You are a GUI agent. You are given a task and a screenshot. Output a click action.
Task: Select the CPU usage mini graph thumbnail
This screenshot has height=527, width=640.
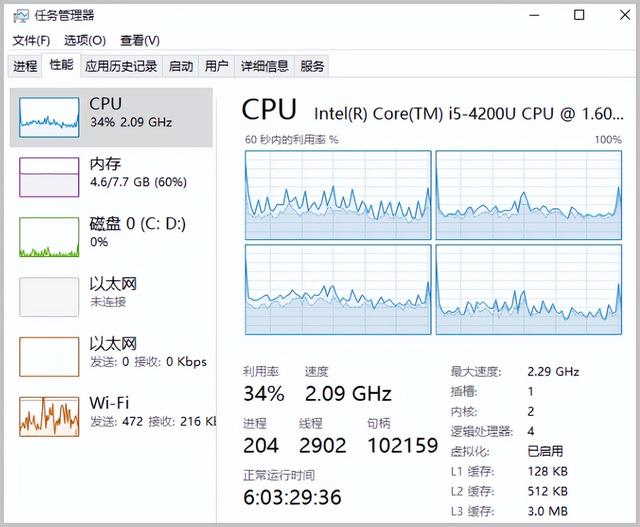[49, 116]
